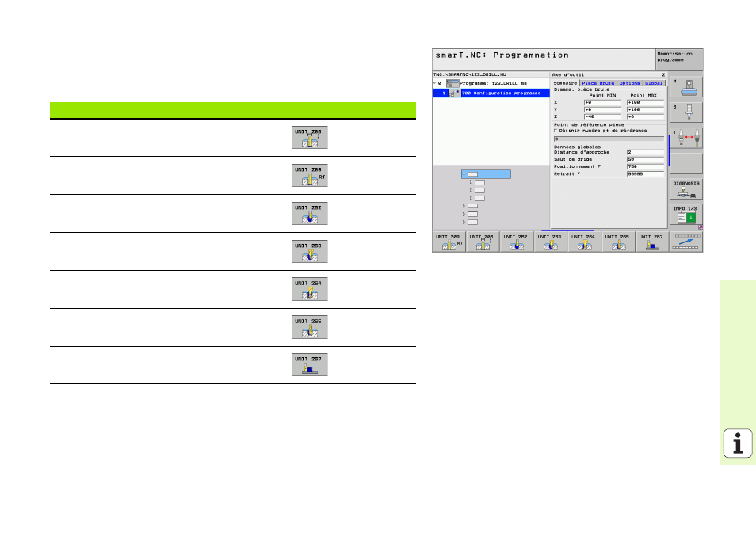Select the UNIT 206 softkey in the bottom bar
756x533 pixels.
click(483, 242)
